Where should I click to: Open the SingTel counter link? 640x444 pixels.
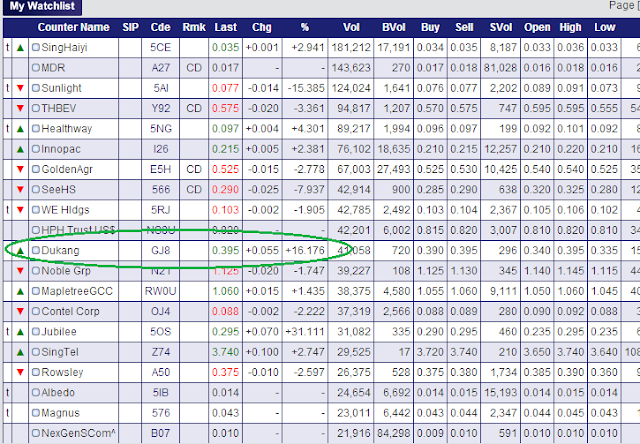tap(60, 352)
